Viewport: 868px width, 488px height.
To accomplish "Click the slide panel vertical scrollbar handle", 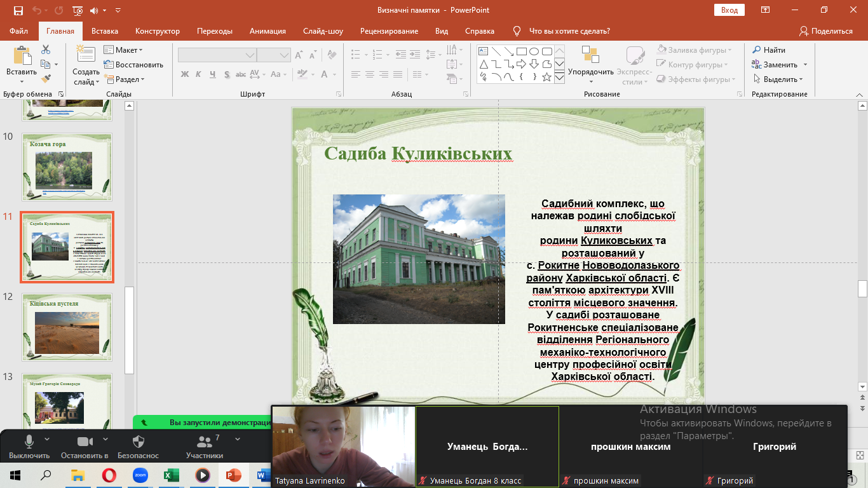I will (130, 330).
